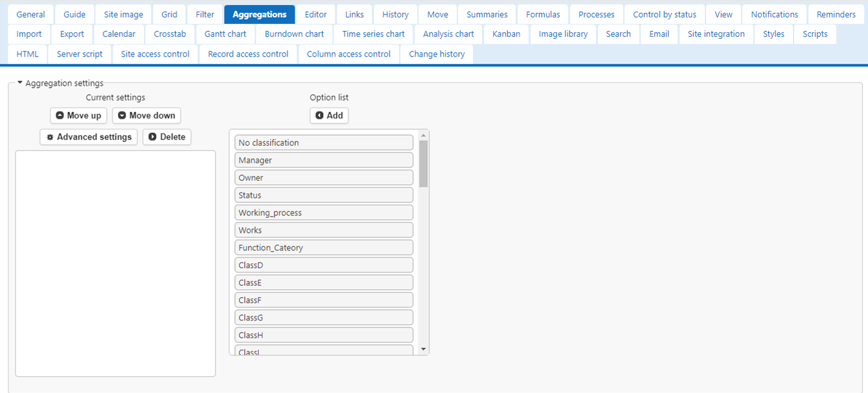Go to the Processes tab
868x393 pixels.
click(x=597, y=14)
